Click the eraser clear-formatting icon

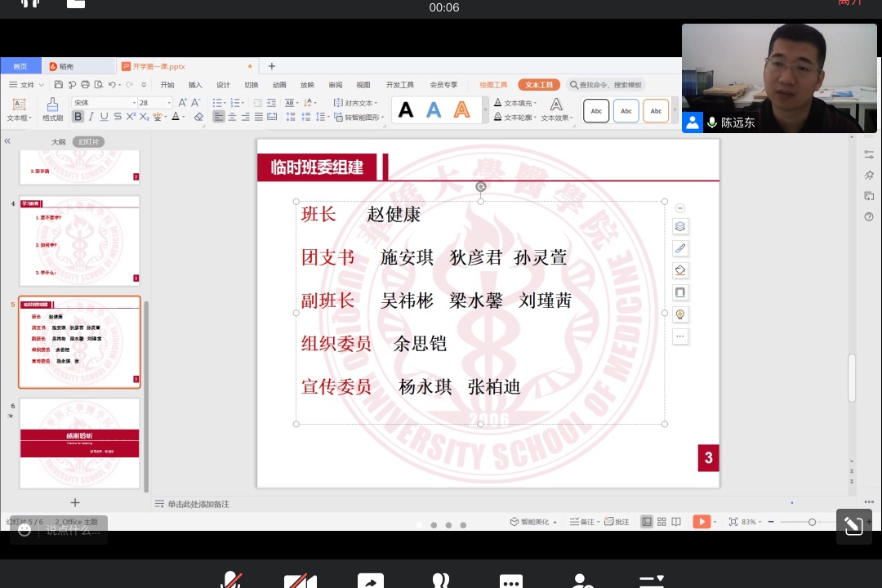click(x=198, y=117)
